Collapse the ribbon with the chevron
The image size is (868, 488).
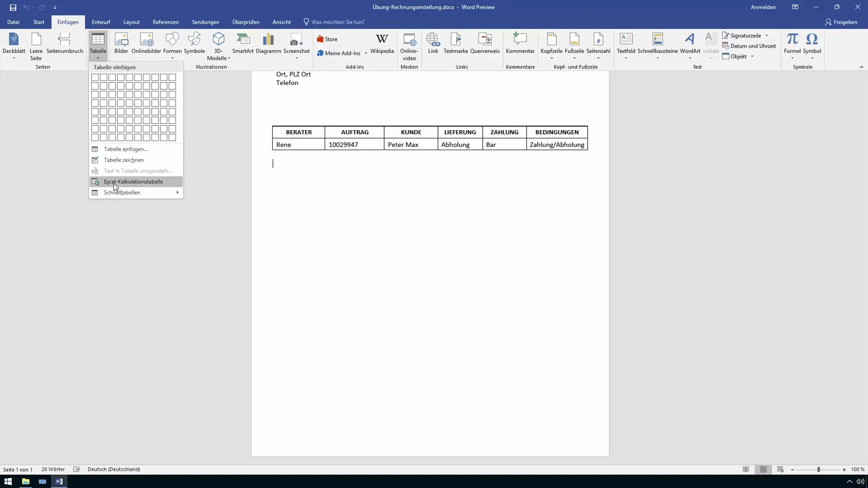pos(861,67)
